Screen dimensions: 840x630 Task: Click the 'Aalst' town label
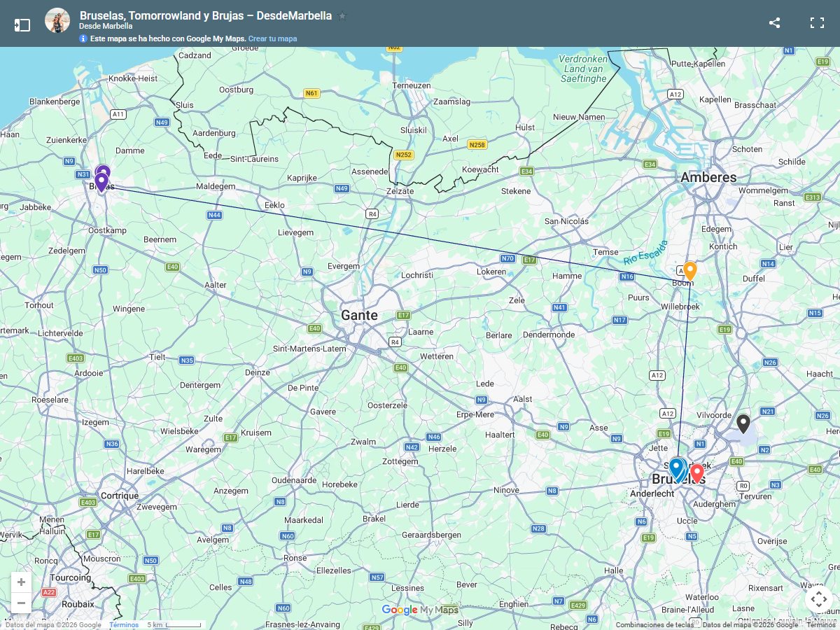[x=523, y=399]
